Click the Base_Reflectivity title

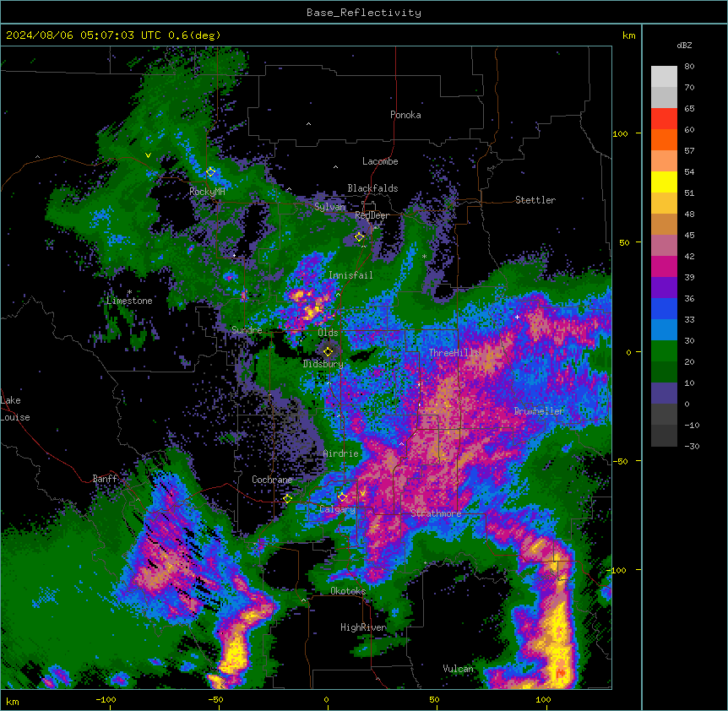pos(364,13)
